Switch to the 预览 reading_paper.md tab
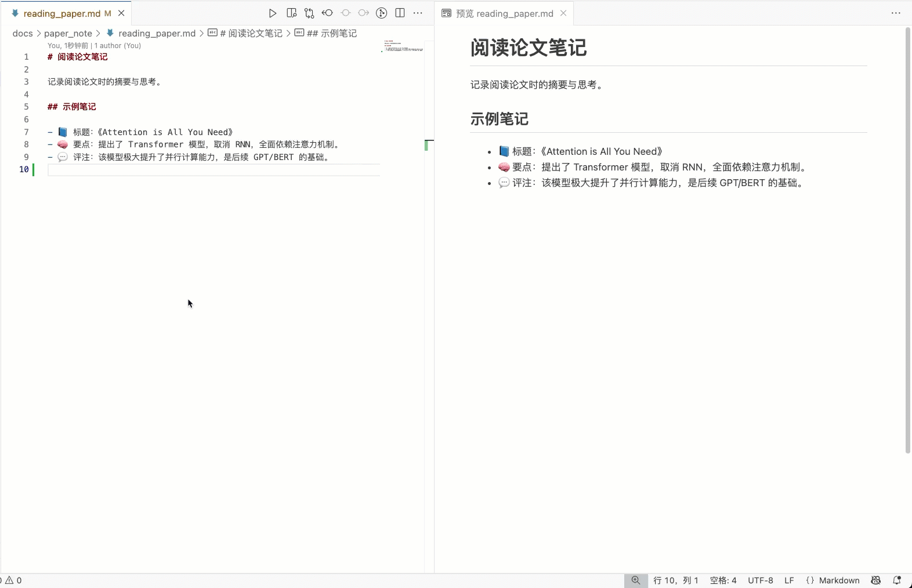Viewport: 912px width, 588px height. coord(504,13)
